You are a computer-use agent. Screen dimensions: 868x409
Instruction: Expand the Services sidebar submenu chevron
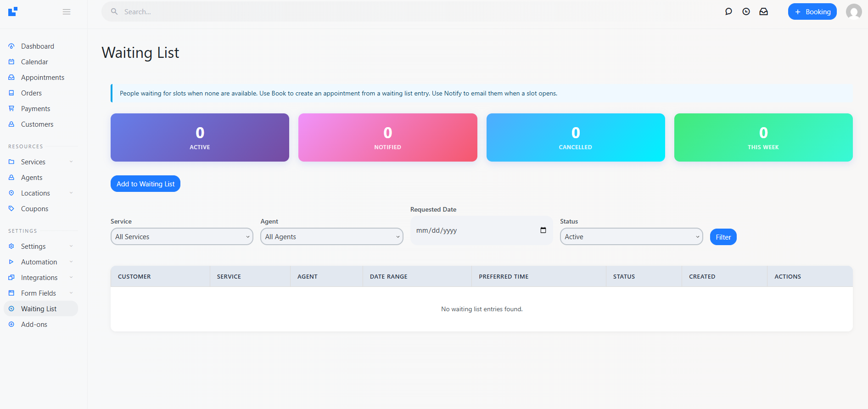coord(71,162)
